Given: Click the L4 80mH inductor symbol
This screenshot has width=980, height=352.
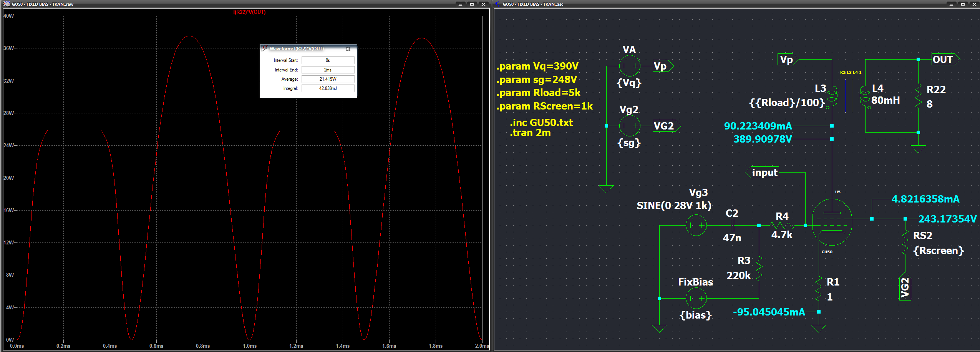Looking at the screenshot, I should (x=865, y=97).
